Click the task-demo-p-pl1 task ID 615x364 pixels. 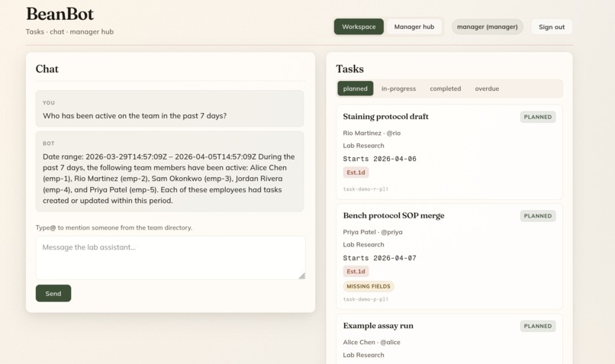(x=365, y=299)
